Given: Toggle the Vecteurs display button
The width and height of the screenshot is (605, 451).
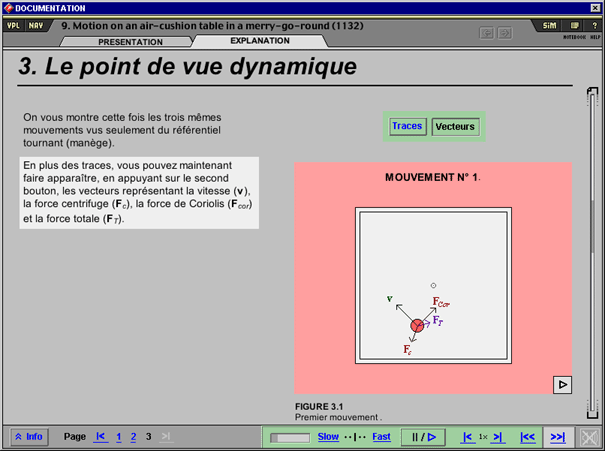Looking at the screenshot, I should (455, 127).
